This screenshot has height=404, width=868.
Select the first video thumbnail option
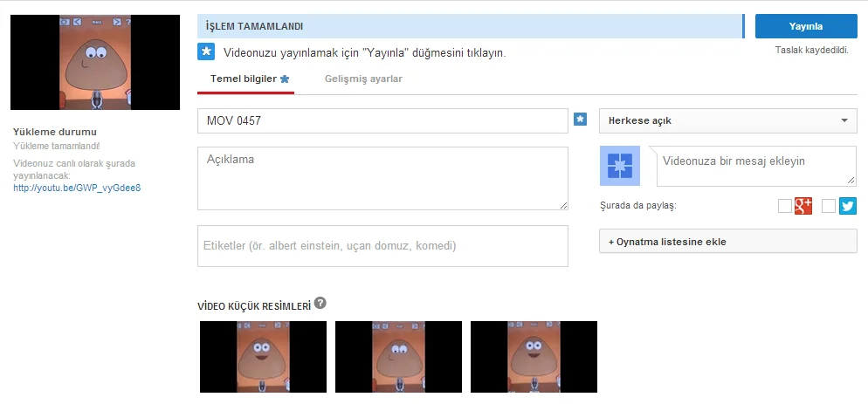point(263,358)
